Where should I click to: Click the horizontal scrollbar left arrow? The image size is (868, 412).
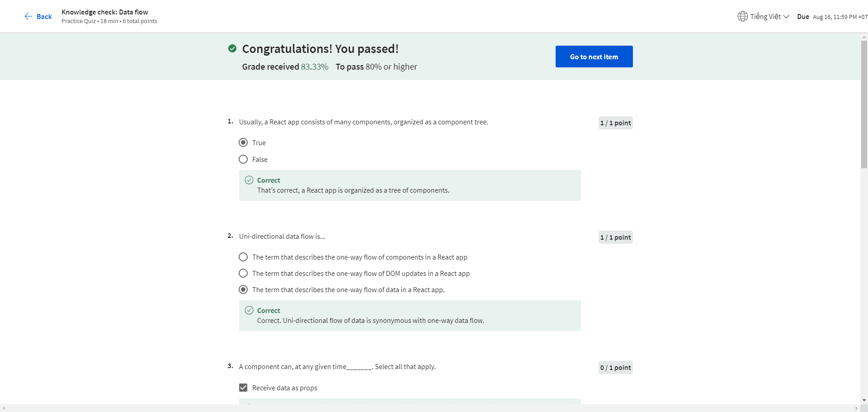[x=4, y=408]
